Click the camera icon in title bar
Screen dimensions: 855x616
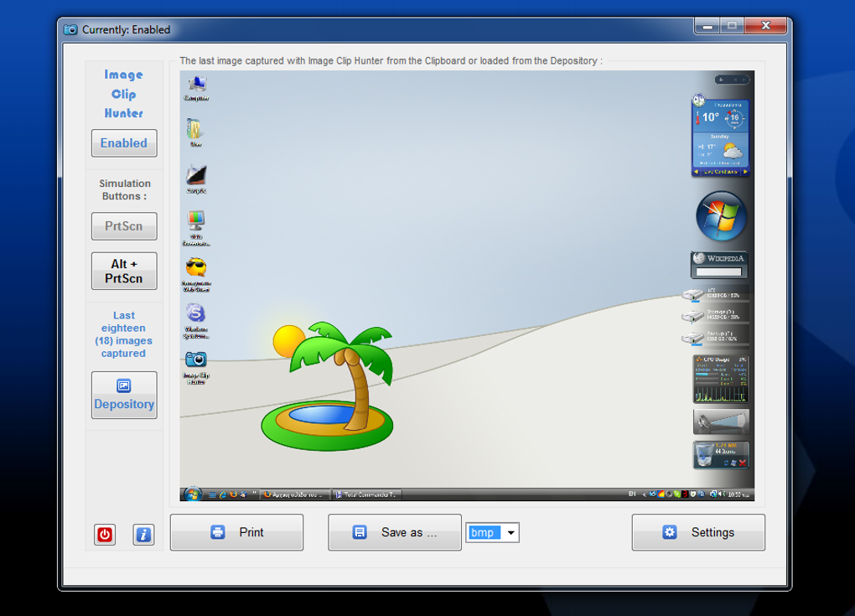[71, 29]
